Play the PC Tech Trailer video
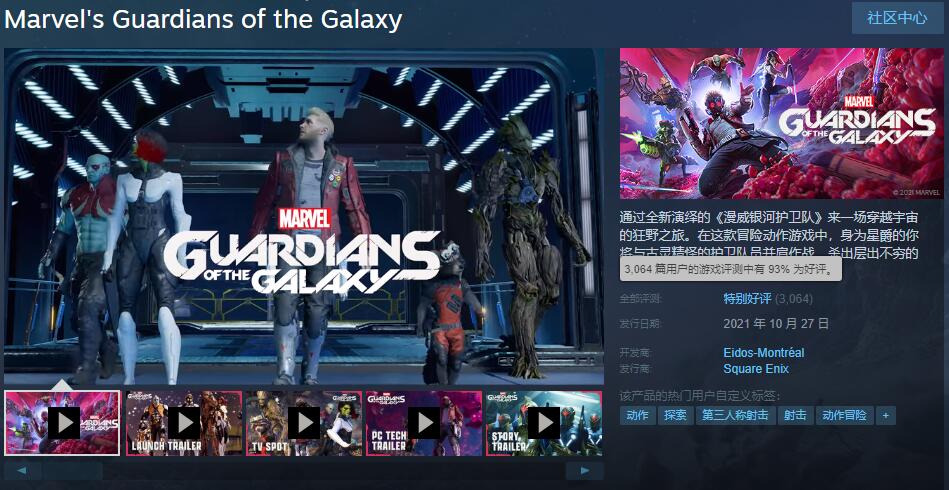 point(424,423)
